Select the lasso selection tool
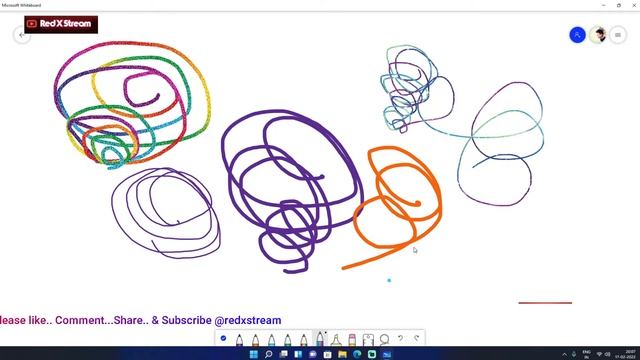The height and width of the screenshot is (360, 640). (384, 339)
